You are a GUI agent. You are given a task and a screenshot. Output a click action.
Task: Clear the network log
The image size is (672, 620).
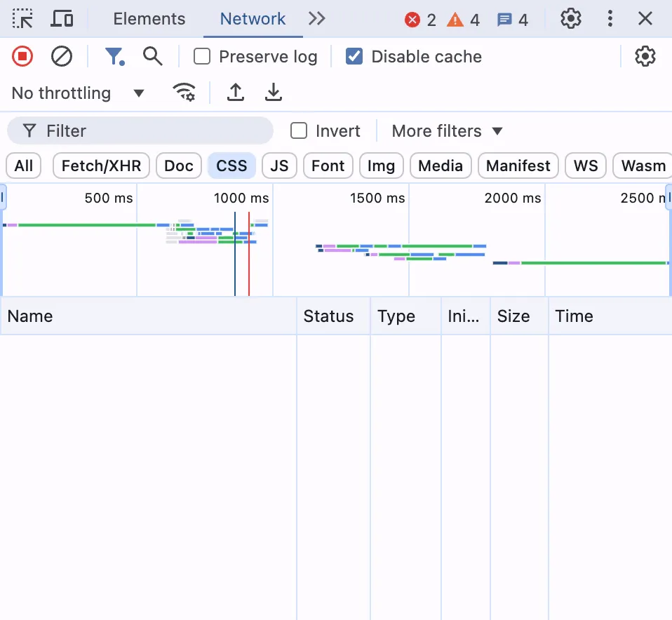point(62,56)
